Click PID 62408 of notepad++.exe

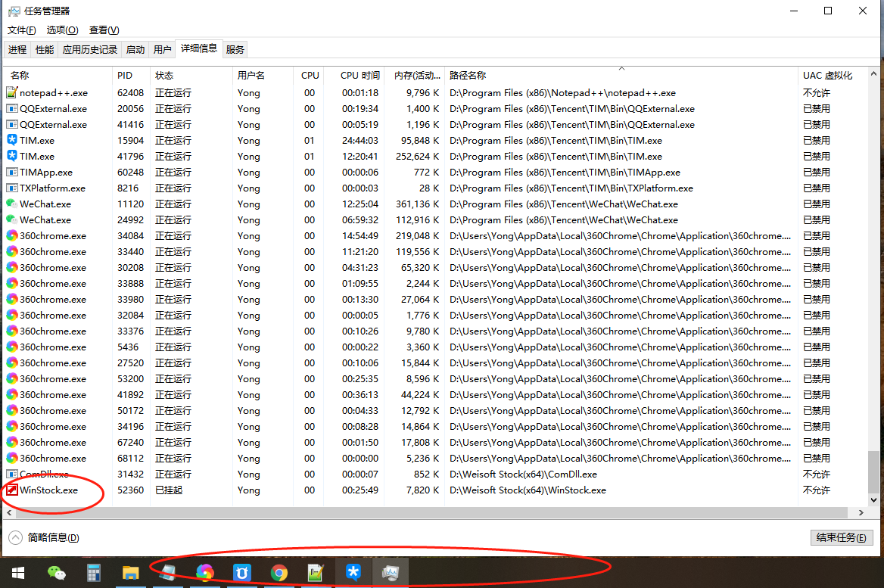click(130, 92)
